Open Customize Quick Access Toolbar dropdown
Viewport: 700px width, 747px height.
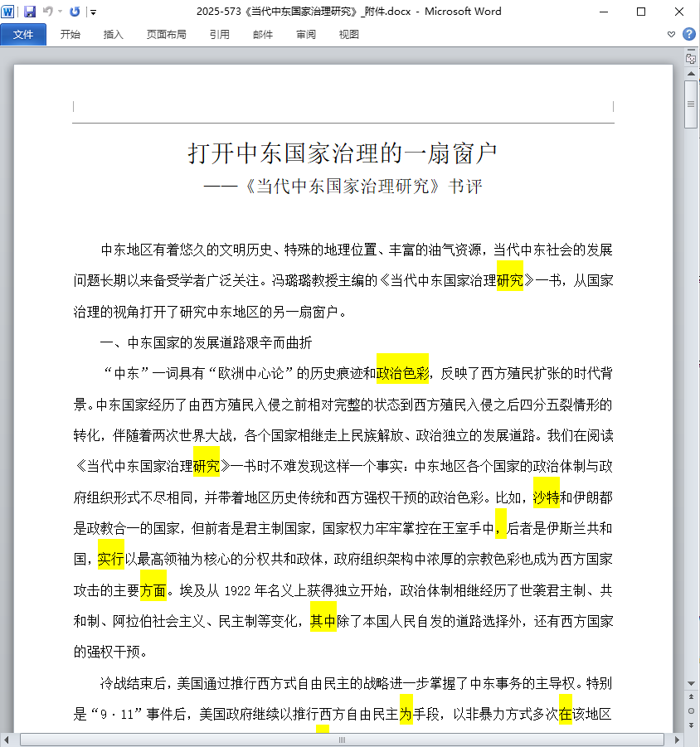(x=93, y=12)
